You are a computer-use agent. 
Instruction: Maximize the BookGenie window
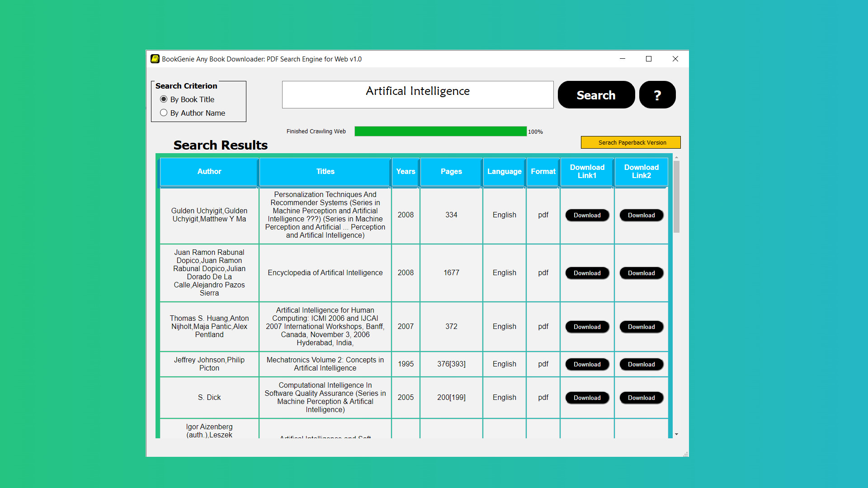(649, 59)
